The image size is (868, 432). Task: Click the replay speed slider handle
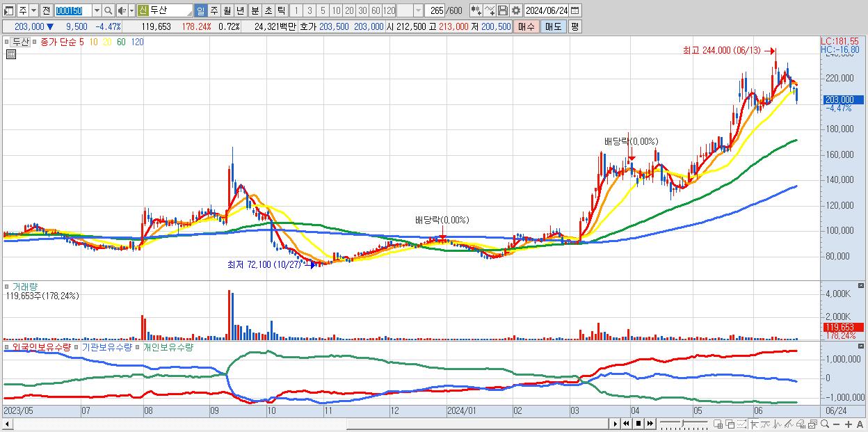coord(683,423)
